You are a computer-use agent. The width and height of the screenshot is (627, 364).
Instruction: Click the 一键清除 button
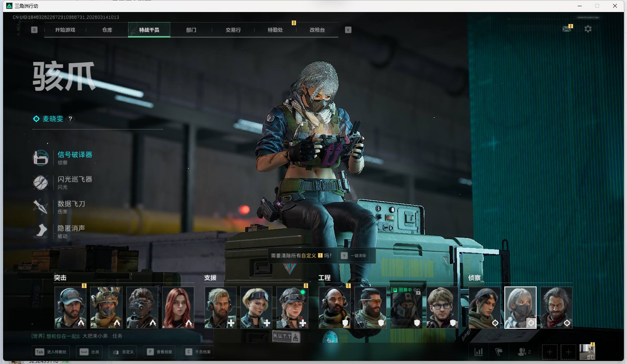[x=354, y=256]
